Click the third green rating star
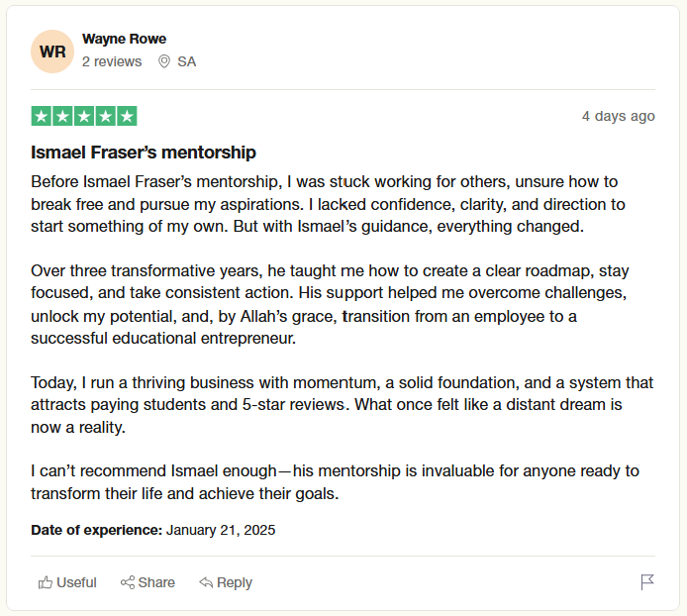 point(84,116)
